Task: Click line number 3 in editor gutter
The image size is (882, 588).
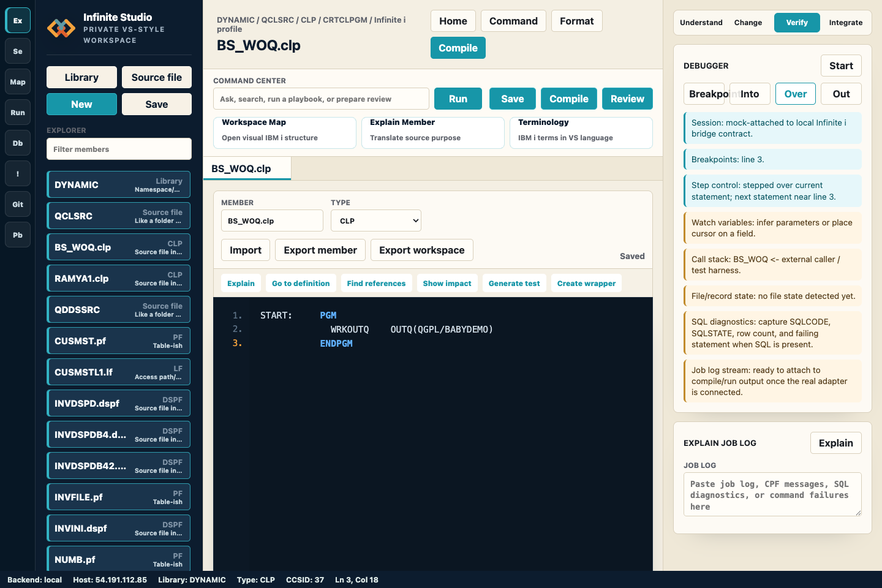Action: 237,344
